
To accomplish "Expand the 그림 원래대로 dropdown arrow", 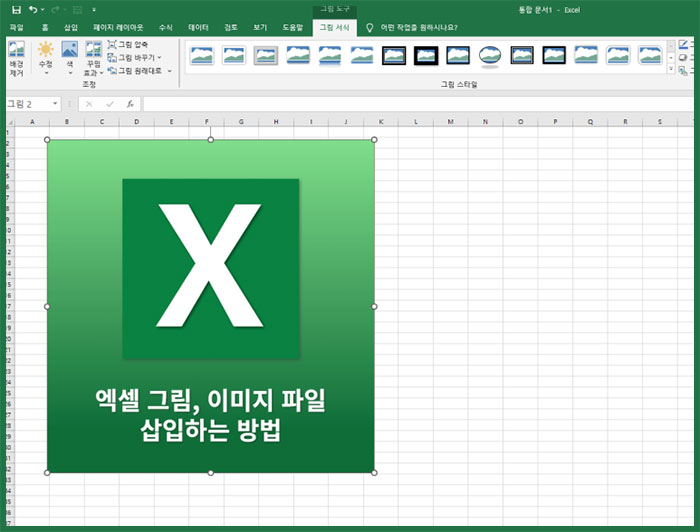I will pos(170,71).
